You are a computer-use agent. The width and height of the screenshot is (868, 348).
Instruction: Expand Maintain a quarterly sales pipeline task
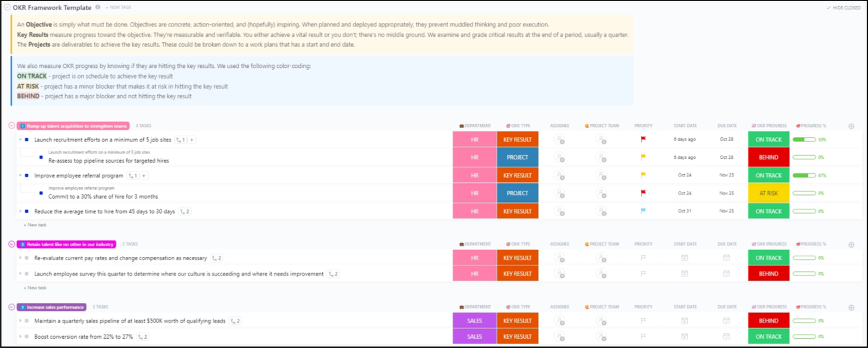pyautogui.click(x=21, y=321)
